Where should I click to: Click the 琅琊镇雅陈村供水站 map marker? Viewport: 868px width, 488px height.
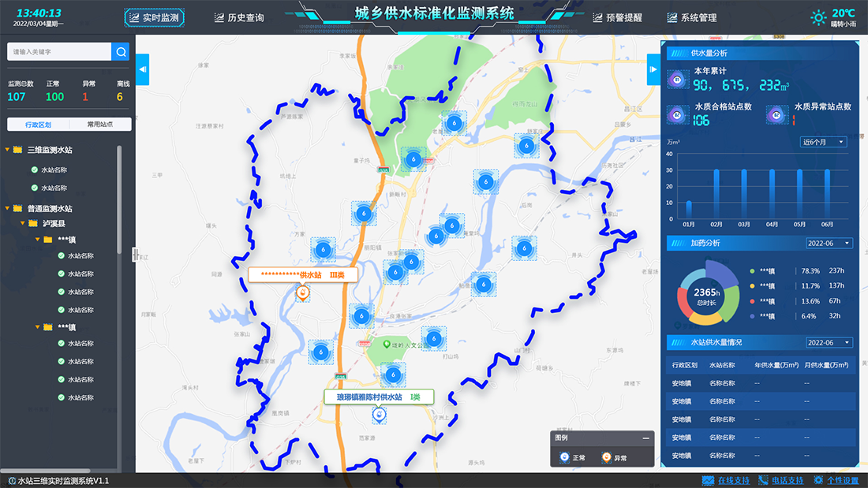(380, 415)
